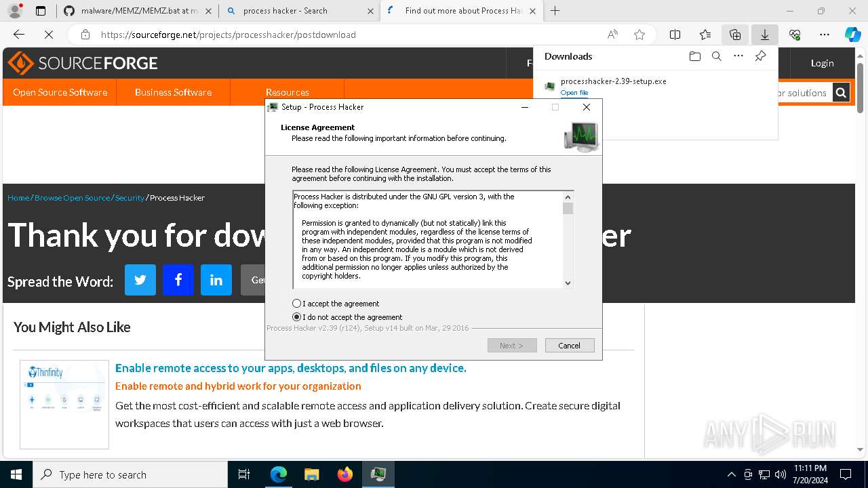Open Windows Start menu
Viewport: 868px width, 488px height.
[x=16, y=474]
